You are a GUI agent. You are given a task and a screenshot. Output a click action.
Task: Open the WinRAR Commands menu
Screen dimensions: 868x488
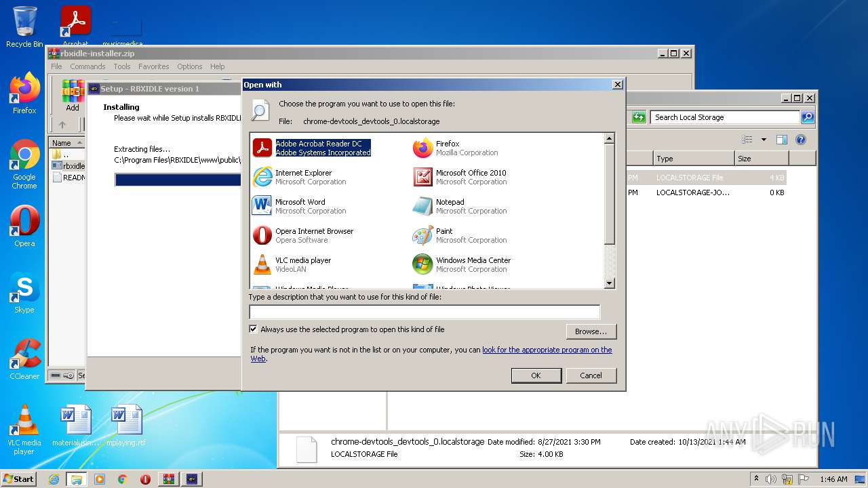(x=87, y=66)
